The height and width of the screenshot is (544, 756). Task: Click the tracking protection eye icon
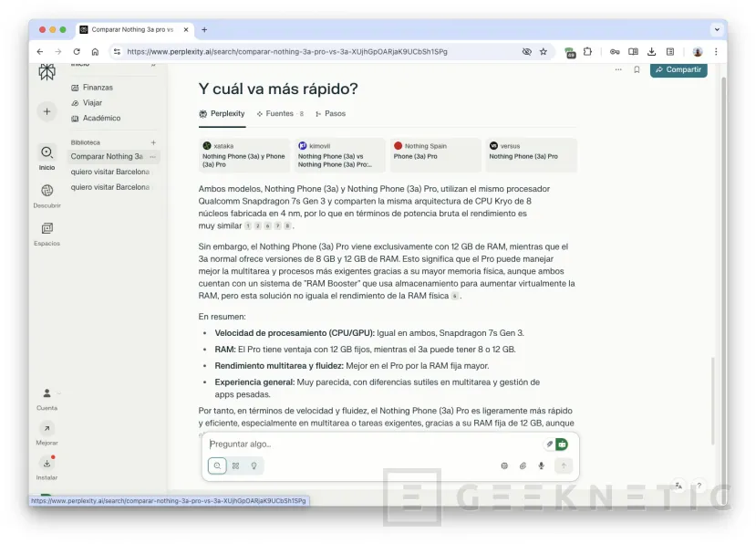coord(526,52)
